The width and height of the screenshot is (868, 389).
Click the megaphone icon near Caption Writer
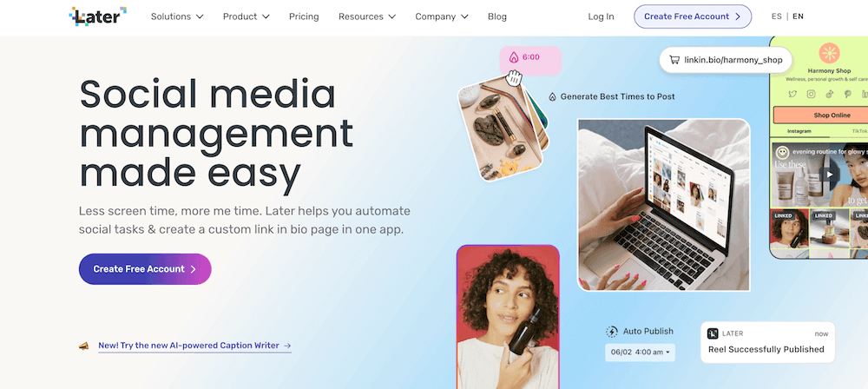tap(83, 346)
